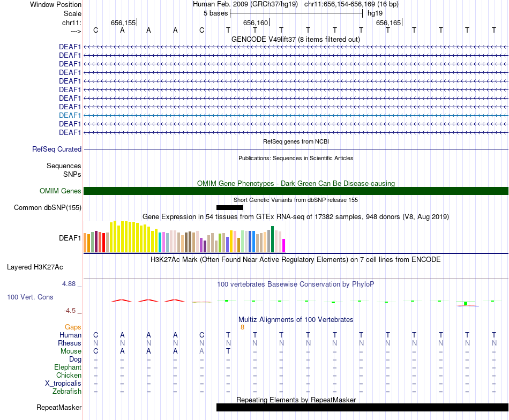This screenshot has height=420, width=509.
Task: Click the 5 bases scale bar text
Action: click(x=215, y=13)
